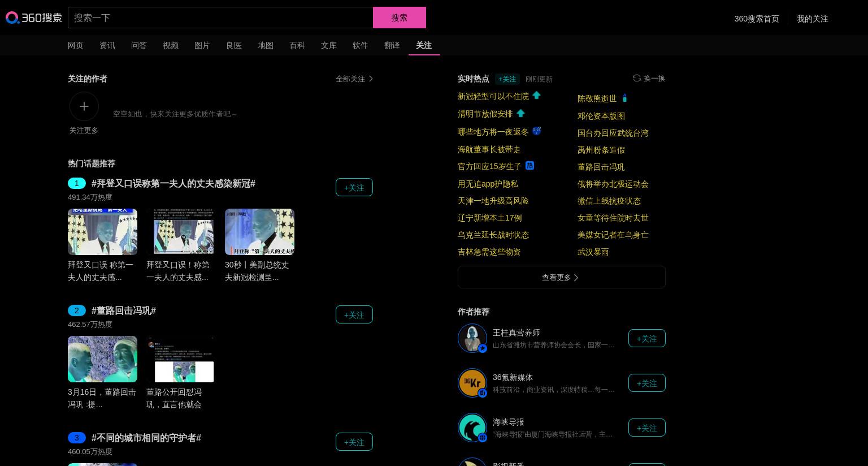Viewport: 868px width, 466px height.
Task: Open thumbnail for 拜登又口误！称第一夫人的丈夫感 video
Action: 181,232
